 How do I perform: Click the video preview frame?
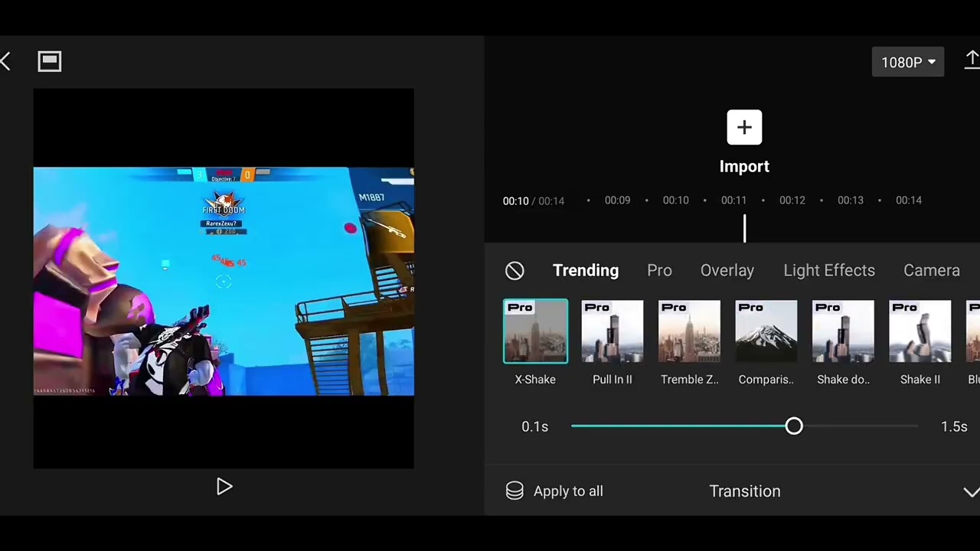[x=224, y=279]
